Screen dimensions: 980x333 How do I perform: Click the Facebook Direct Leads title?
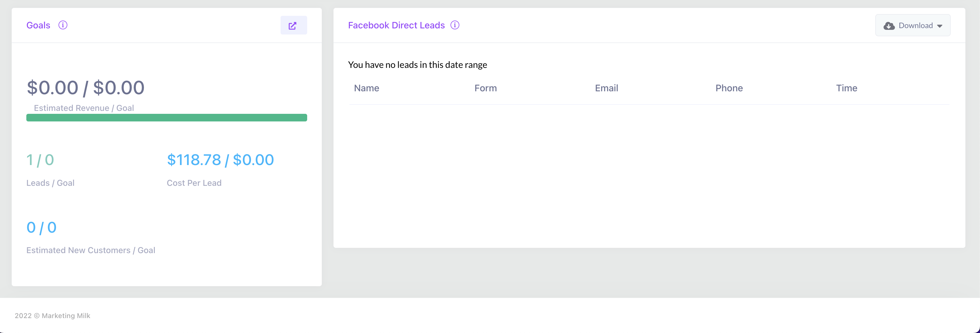tap(396, 25)
